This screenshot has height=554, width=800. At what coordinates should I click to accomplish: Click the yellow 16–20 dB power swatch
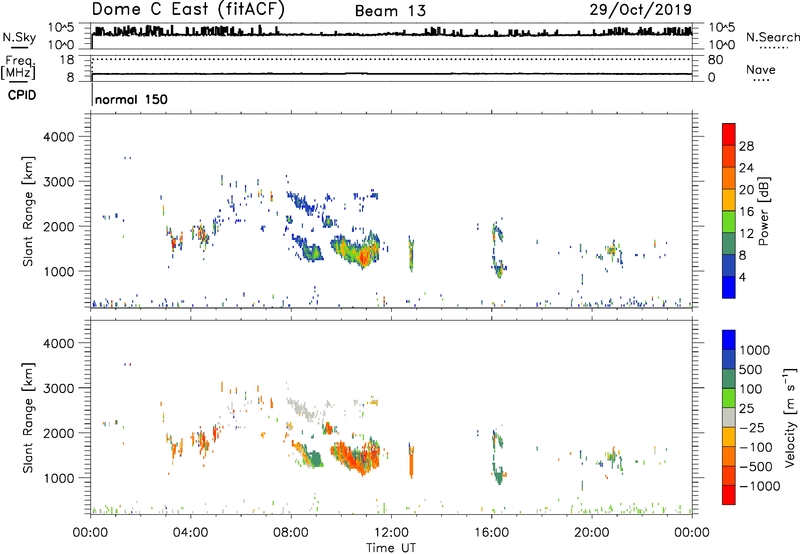click(x=729, y=200)
